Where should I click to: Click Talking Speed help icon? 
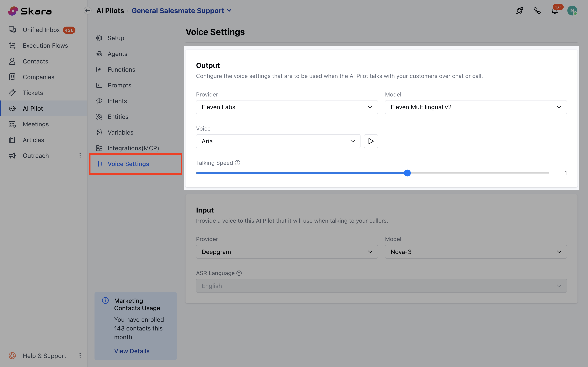(x=238, y=163)
